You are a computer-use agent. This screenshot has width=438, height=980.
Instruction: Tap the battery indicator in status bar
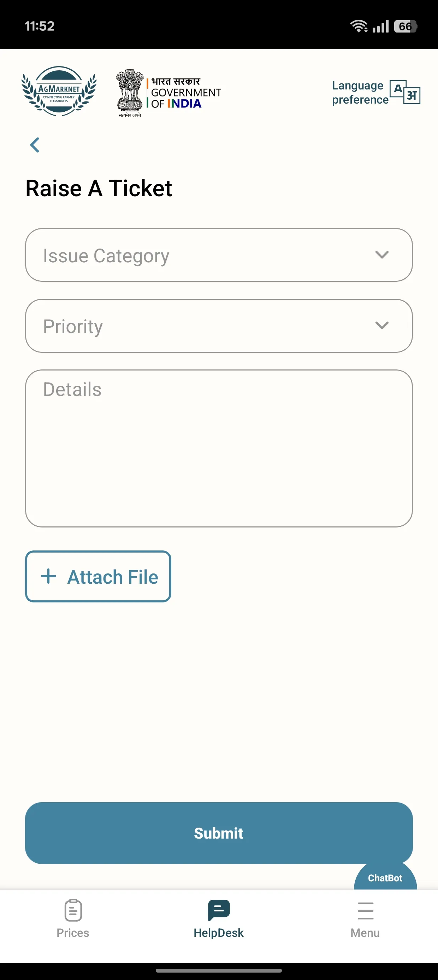tap(406, 26)
